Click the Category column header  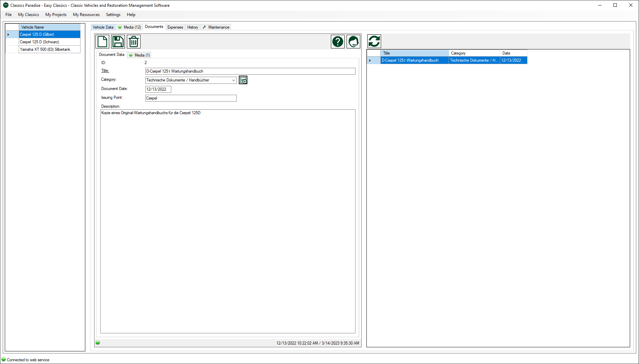point(474,53)
